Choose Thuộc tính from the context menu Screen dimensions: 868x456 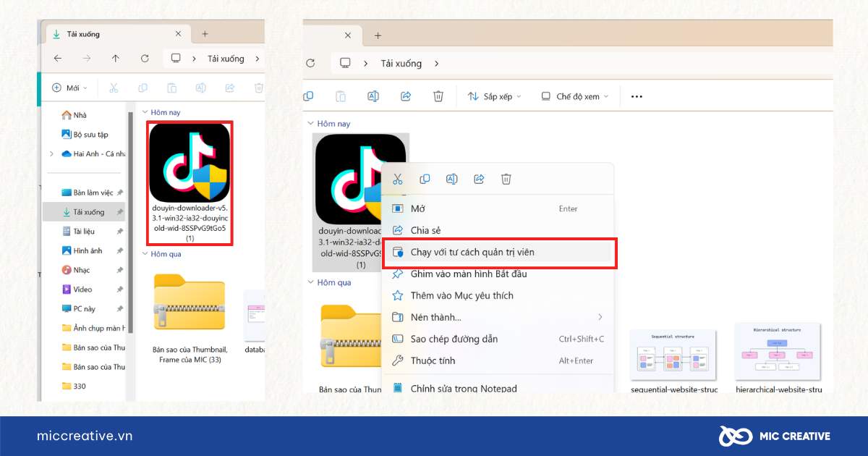(498, 360)
